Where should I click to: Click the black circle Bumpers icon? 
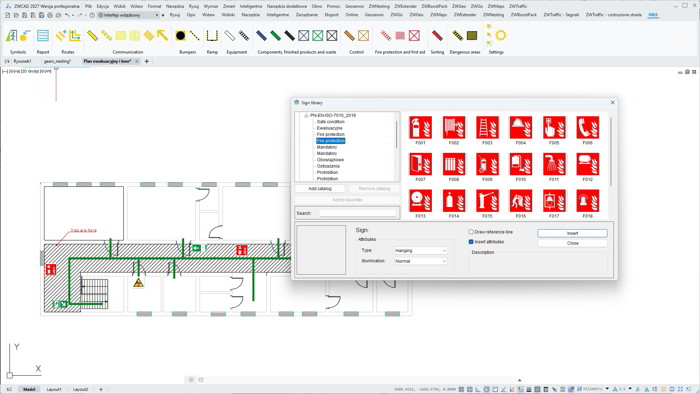coord(180,35)
